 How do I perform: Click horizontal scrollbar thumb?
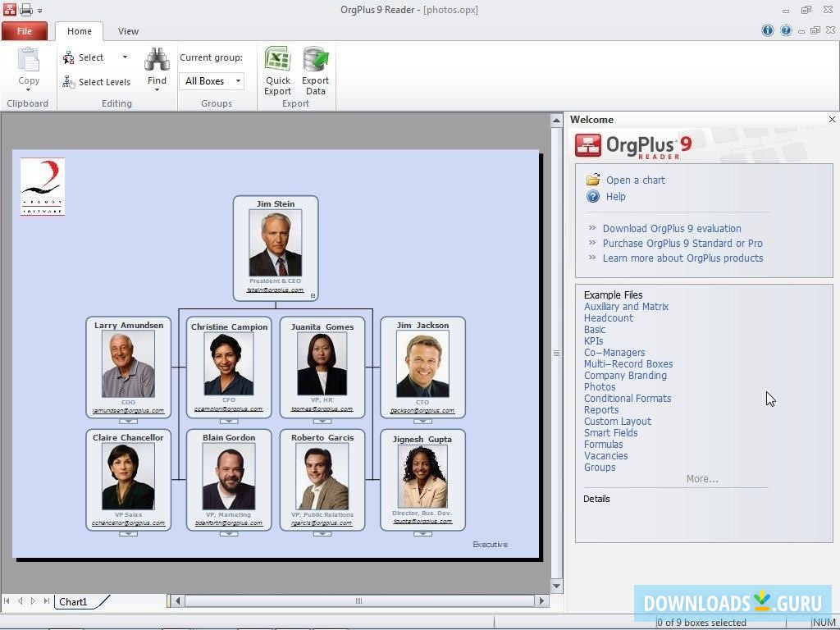pos(359,601)
